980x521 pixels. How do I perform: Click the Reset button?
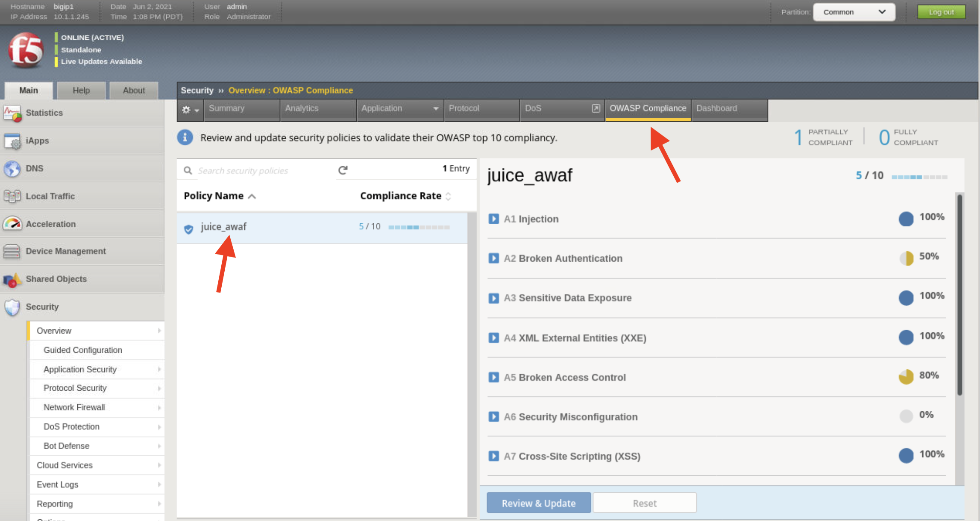click(645, 503)
